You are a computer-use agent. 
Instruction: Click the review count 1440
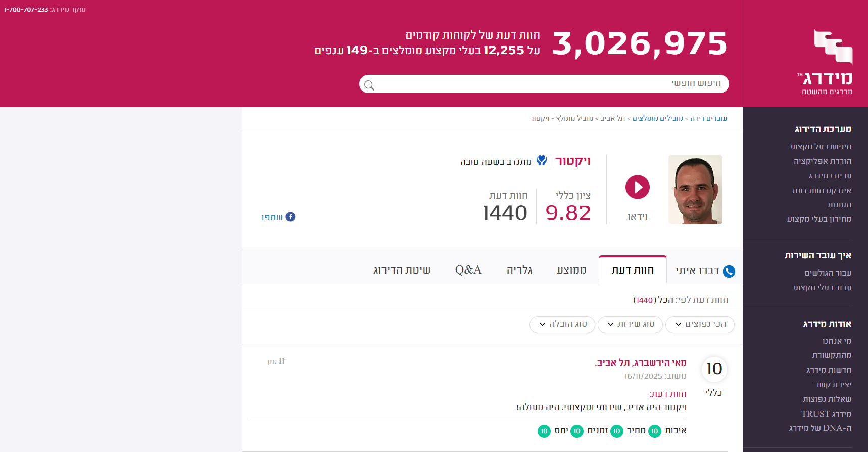pyautogui.click(x=505, y=213)
